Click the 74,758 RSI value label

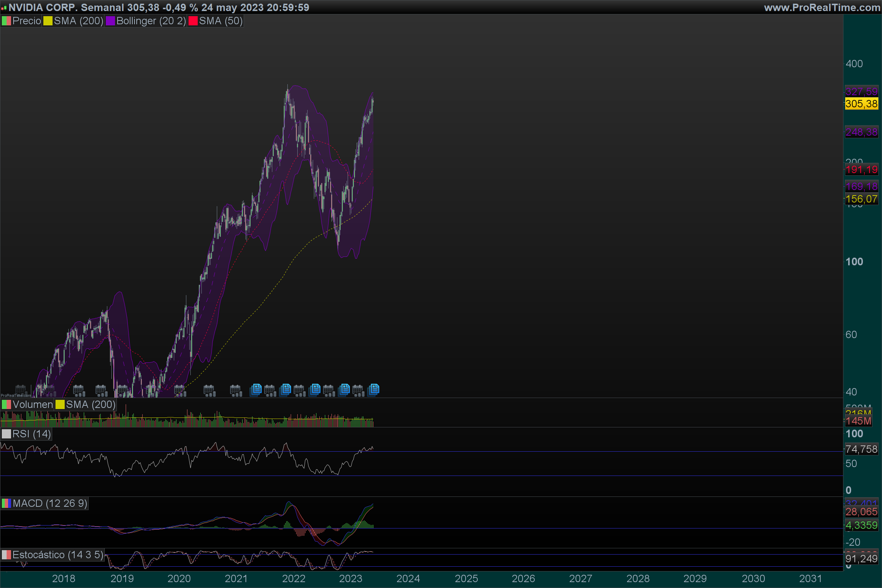tap(861, 449)
